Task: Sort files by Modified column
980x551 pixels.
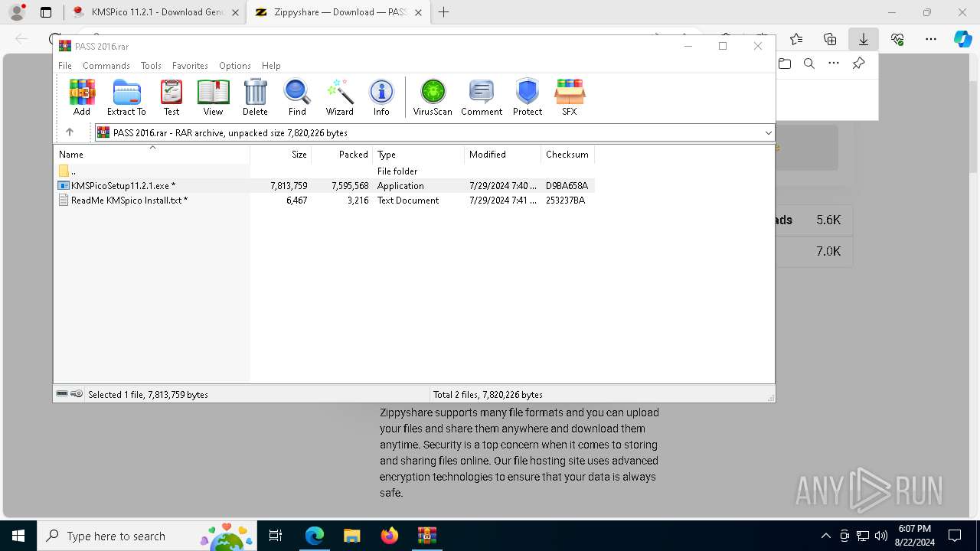Action: 503,154
